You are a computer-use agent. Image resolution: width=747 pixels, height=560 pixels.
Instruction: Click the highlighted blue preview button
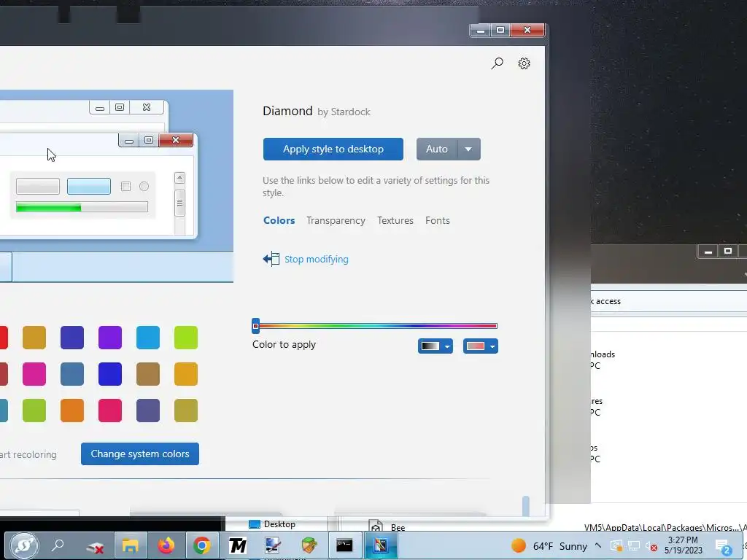pyautogui.click(x=89, y=186)
